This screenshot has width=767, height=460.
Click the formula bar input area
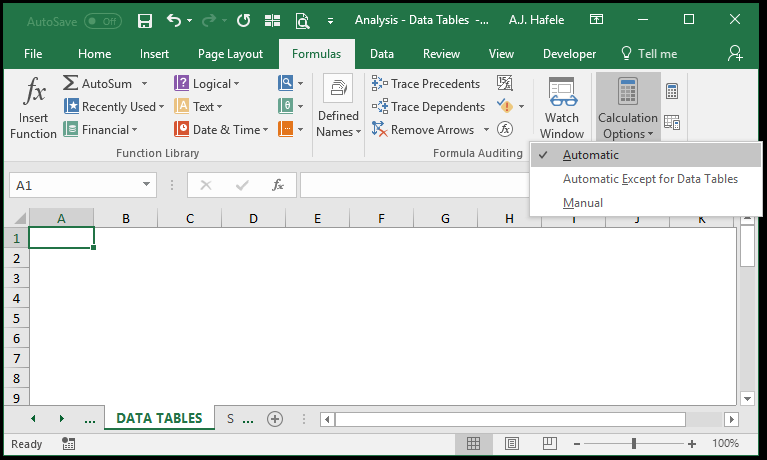415,185
